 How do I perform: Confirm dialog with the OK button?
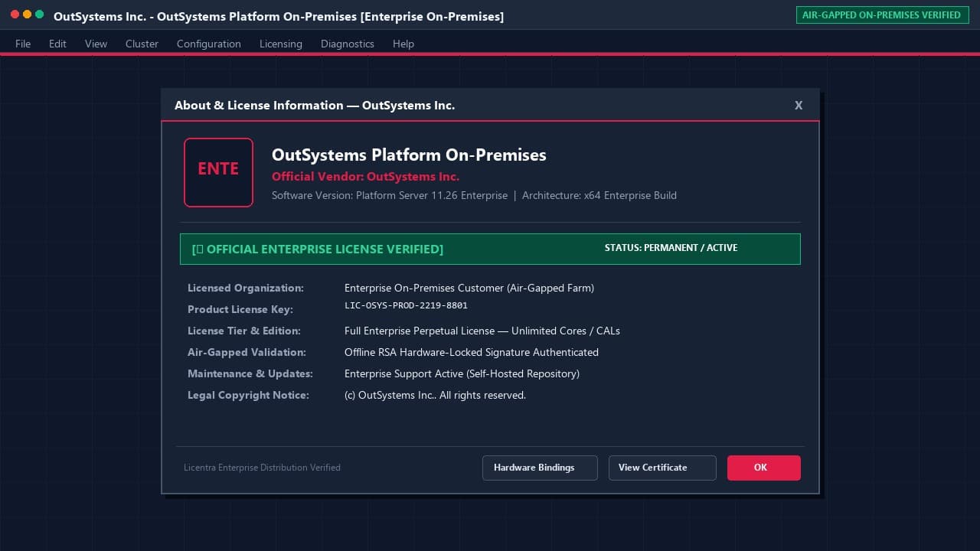[763, 468]
